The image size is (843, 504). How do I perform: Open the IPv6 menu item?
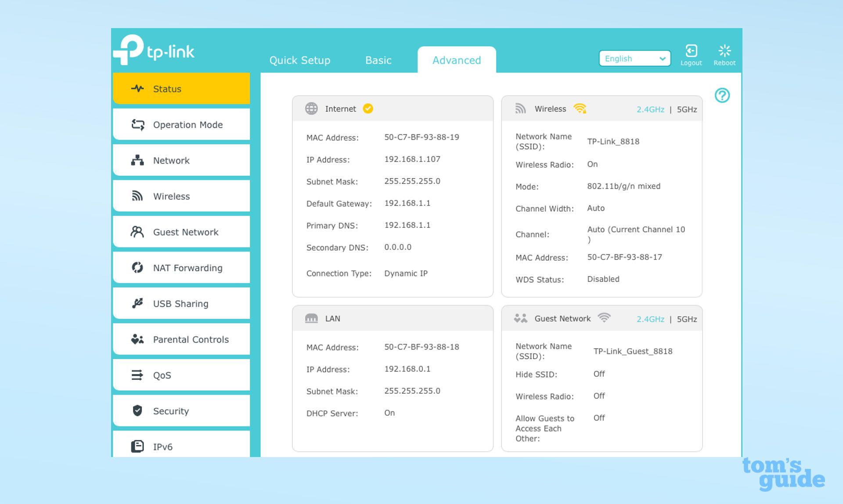[x=181, y=444]
